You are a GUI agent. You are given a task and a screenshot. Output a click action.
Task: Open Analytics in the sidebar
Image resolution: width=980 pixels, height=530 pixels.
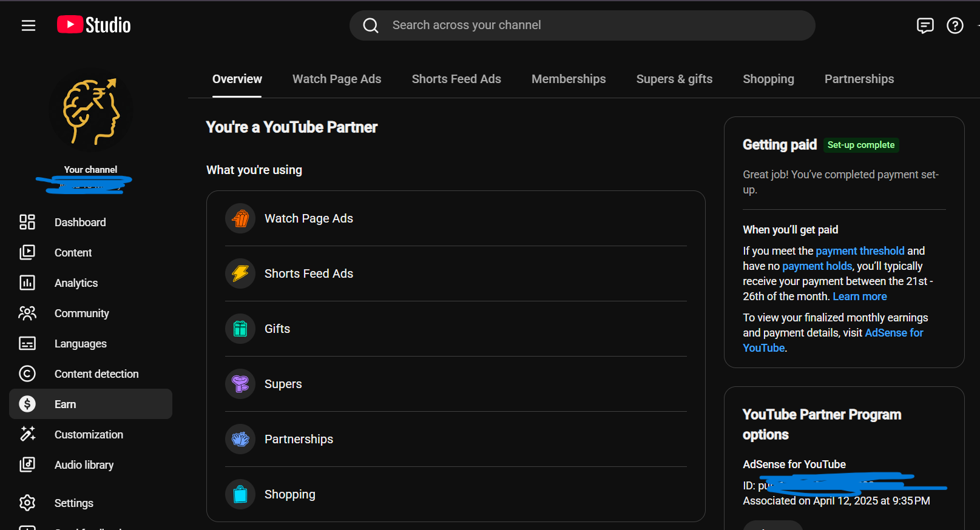pyautogui.click(x=91, y=283)
